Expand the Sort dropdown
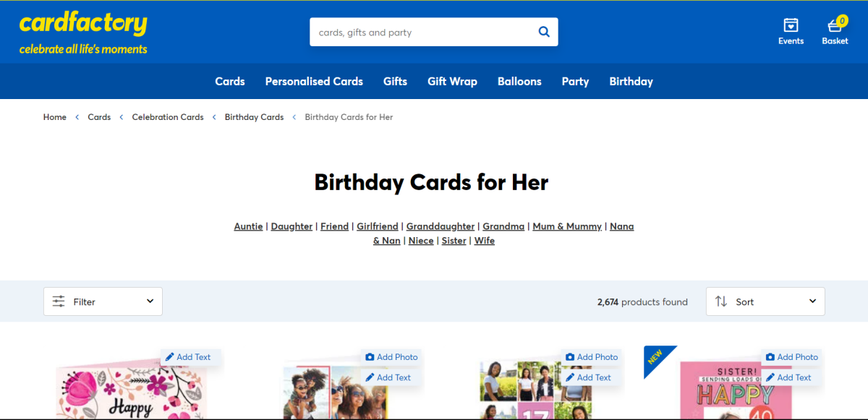Screen dimensions: 868x420 click(x=765, y=301)
